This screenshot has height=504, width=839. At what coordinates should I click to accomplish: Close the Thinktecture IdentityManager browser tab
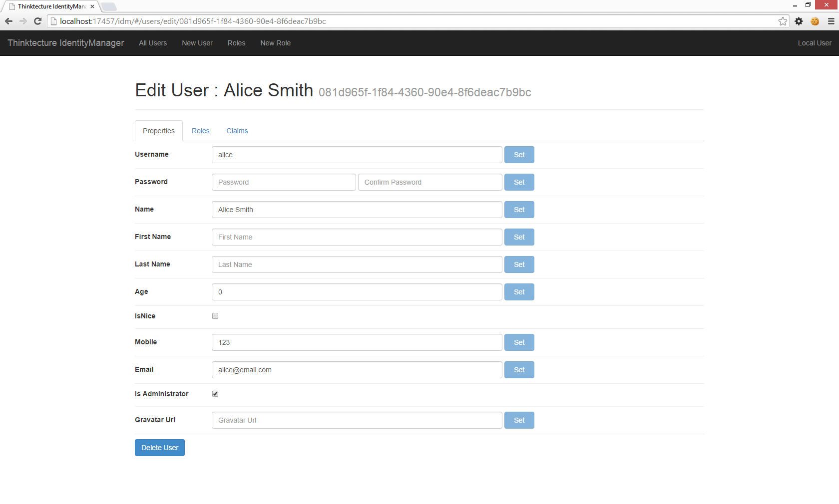[x=92, y=6]
